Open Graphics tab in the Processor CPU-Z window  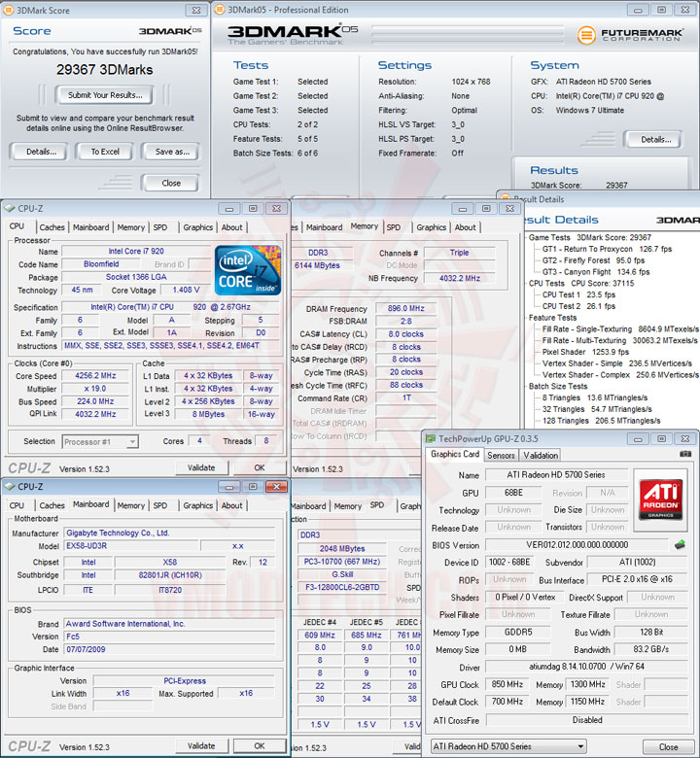pyautogui.click(x=198, y=227)
